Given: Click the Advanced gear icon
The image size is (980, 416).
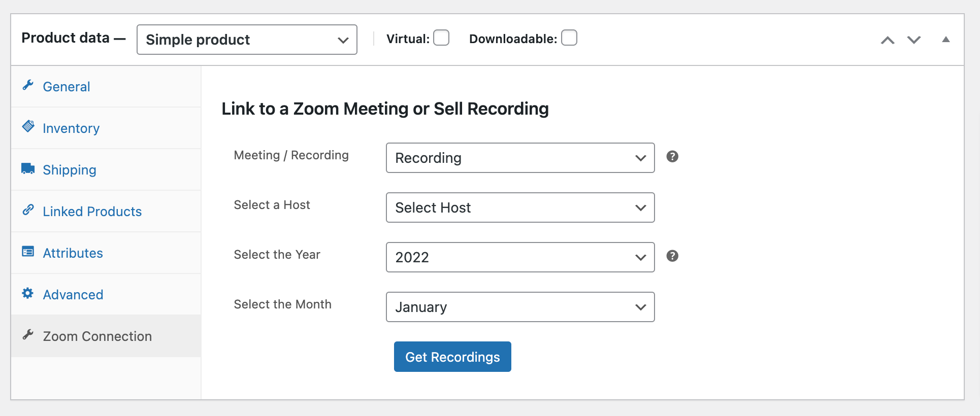Looking at the screenshot, I should 28,293.
